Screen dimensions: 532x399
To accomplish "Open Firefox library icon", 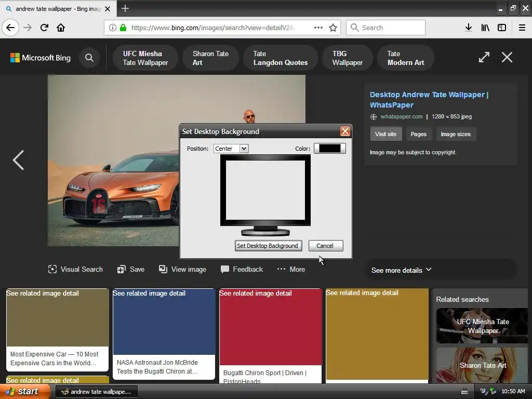I will tap(485, 28).
